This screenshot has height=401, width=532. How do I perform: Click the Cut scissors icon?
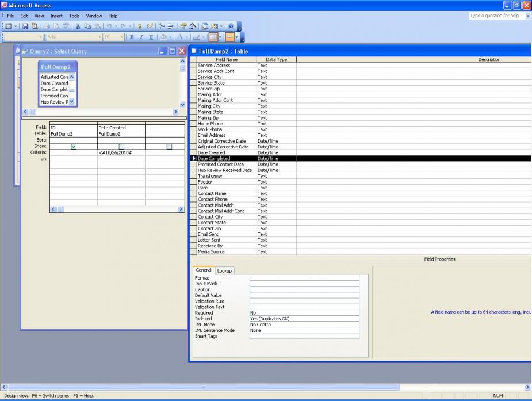click(x=77, y=26)
